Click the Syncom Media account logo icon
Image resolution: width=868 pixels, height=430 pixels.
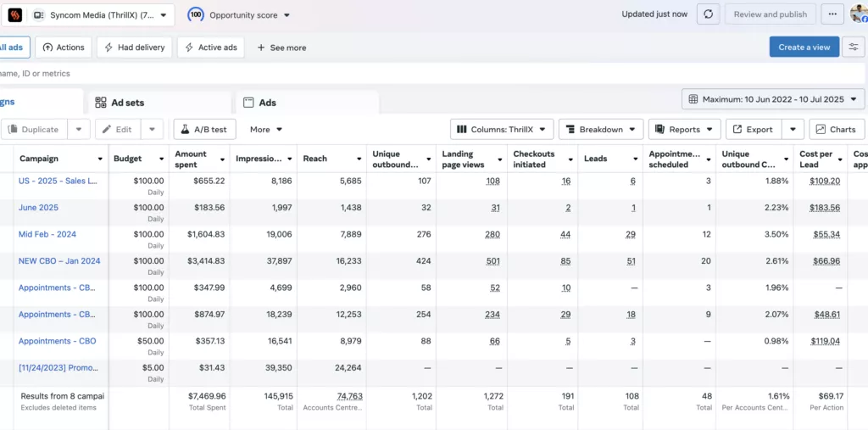point(15,14)
